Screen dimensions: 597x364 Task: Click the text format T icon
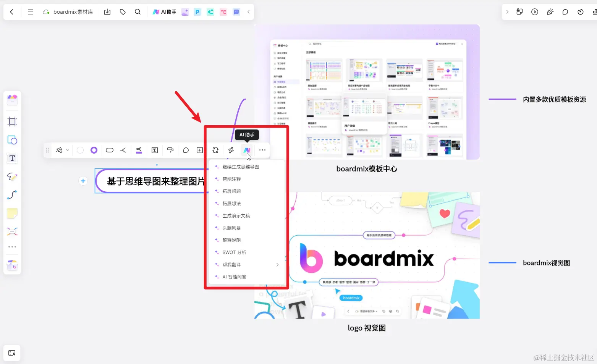[x=155, y=150]
